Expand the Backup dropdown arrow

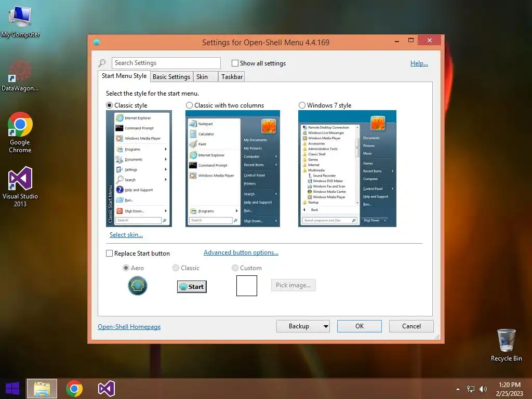(x=326, y=326)
